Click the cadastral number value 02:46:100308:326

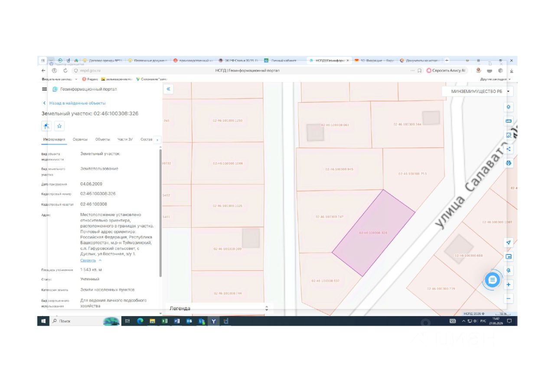pos(98,194)
